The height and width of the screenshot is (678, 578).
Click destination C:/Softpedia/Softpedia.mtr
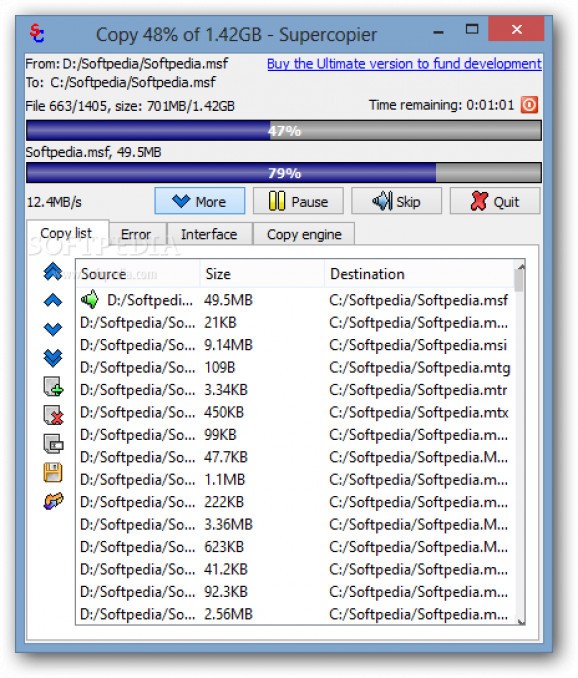pyautogui.click(x=418, y=390)
